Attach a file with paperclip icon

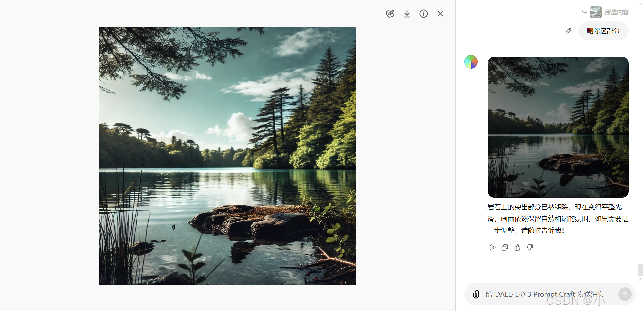pyautogui.click(x=476, y=294)
